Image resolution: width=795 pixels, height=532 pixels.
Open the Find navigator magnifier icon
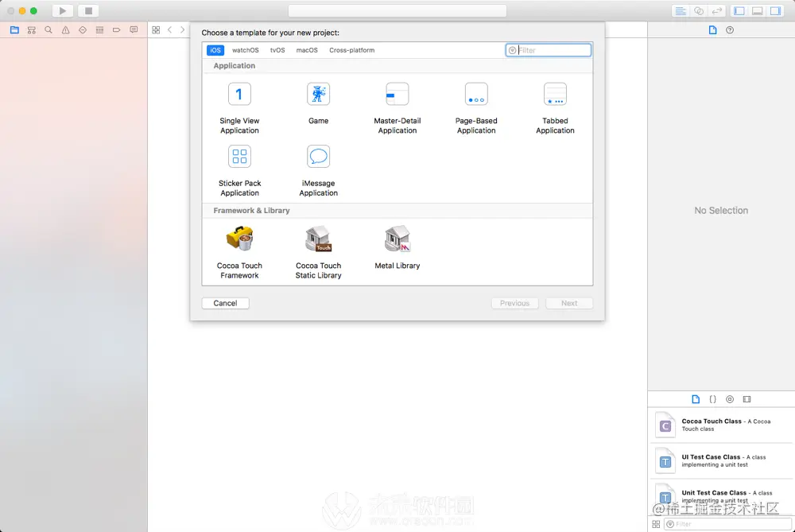[x=48, y=30]
